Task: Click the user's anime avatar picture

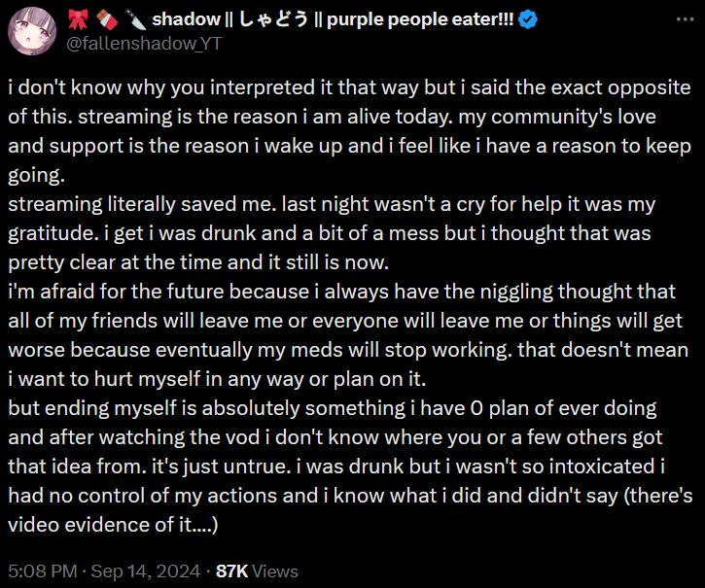Action: click(x=31, y=30)
